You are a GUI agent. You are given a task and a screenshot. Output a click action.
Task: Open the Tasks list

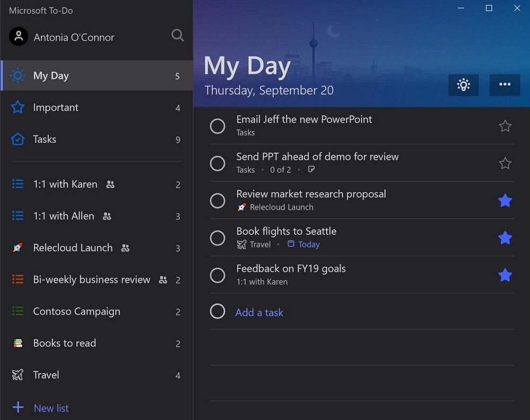pyautogui.click(x=44, y=139)
